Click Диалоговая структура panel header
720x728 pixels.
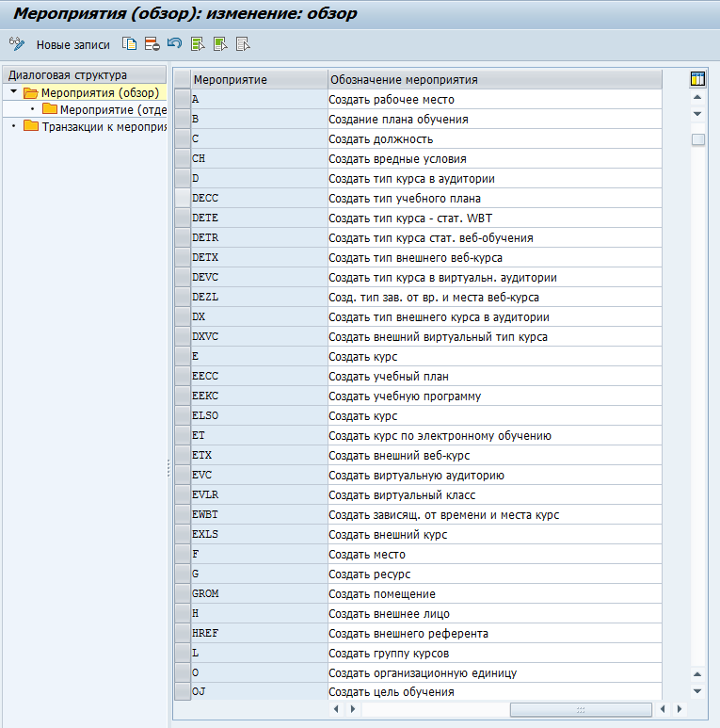[85, 74]
